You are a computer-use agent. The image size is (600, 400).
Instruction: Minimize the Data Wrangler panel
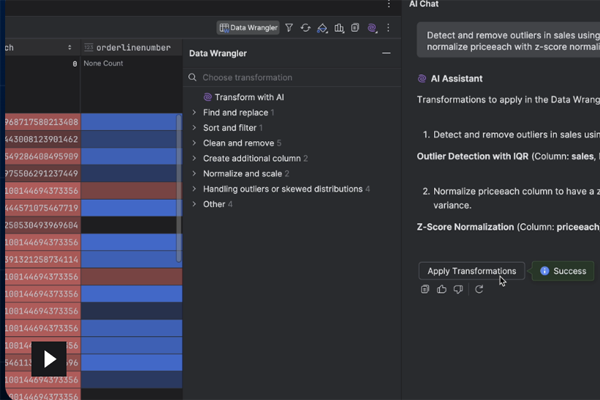[386, 53]
